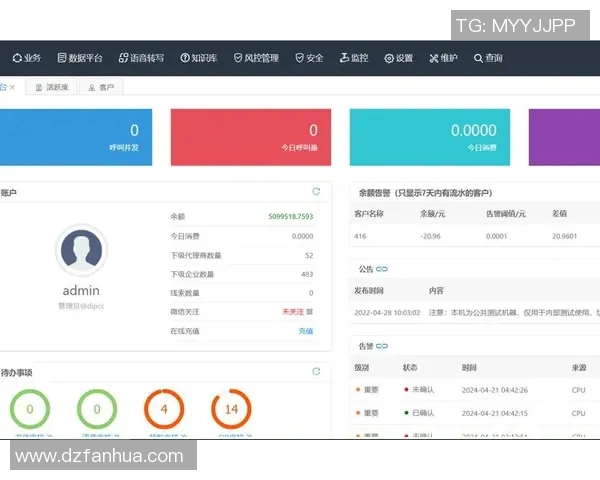Click the 下级企业数量 value 483

pos(307,274)
